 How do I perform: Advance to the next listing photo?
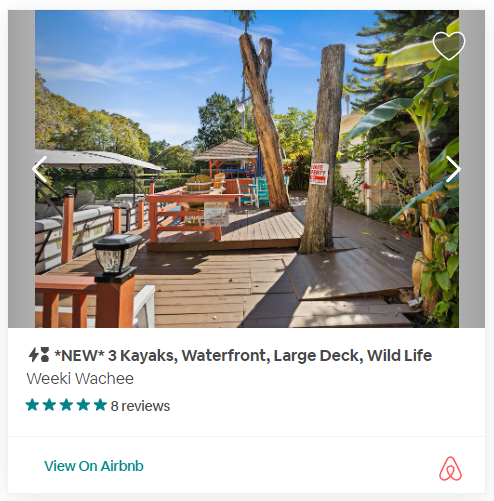pos(453,169)
